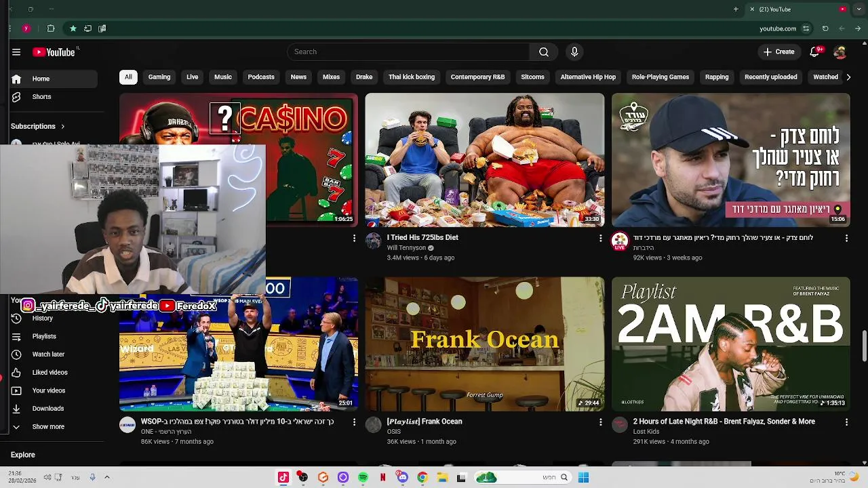
Task: Open 2 Hours of Late Night R&B title
Action: [x=724, y=422]
